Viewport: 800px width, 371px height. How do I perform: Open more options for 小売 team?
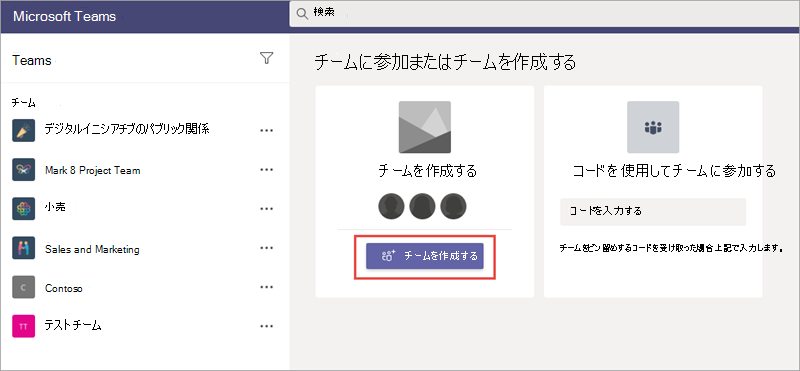(267, 209)
